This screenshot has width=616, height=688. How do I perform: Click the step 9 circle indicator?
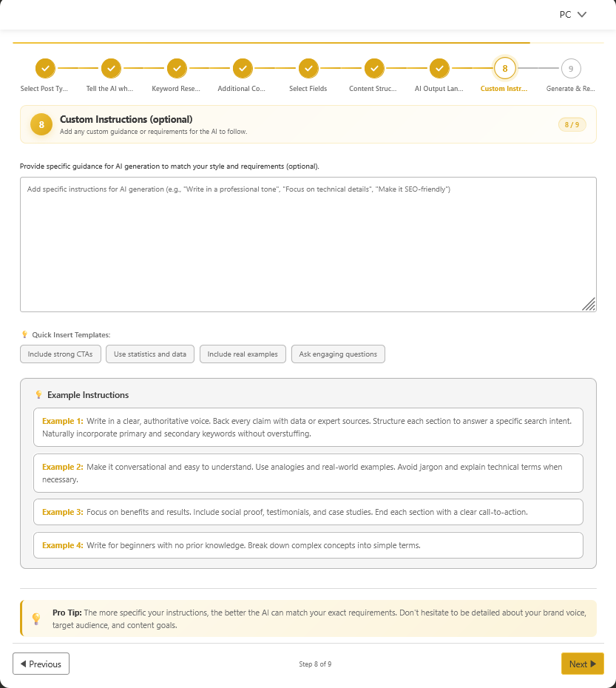[x=570, y=67]
